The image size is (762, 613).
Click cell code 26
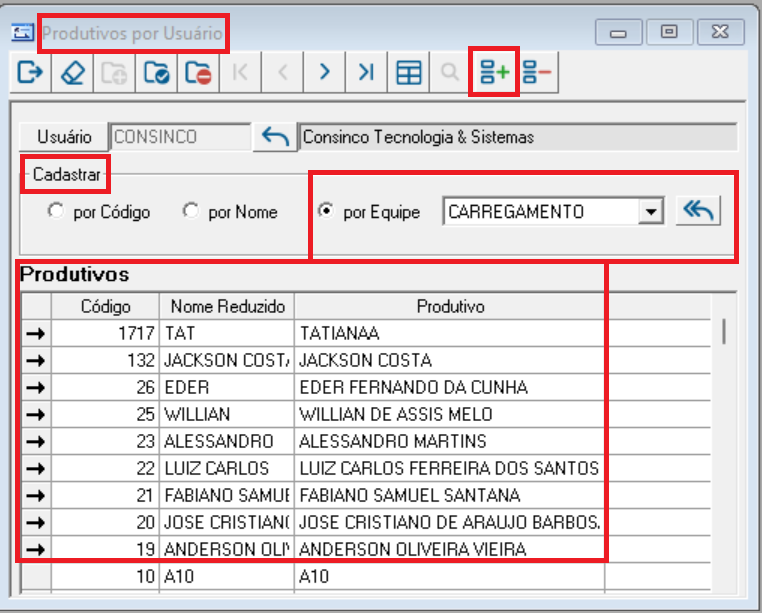click(x=105, y=387)
